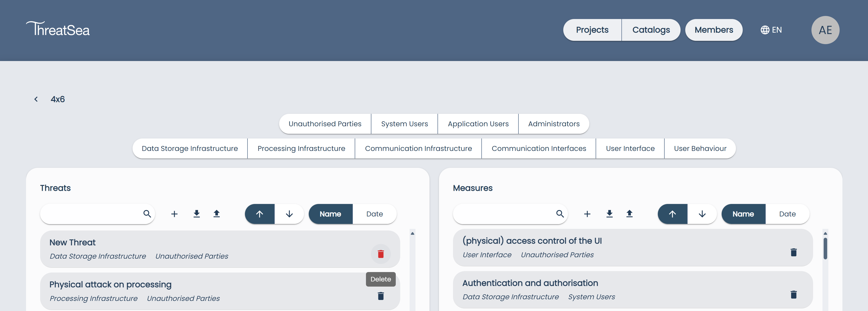Click the download icon in the Threats toolbar
The image size is (868, 311).
click(196, 214)
